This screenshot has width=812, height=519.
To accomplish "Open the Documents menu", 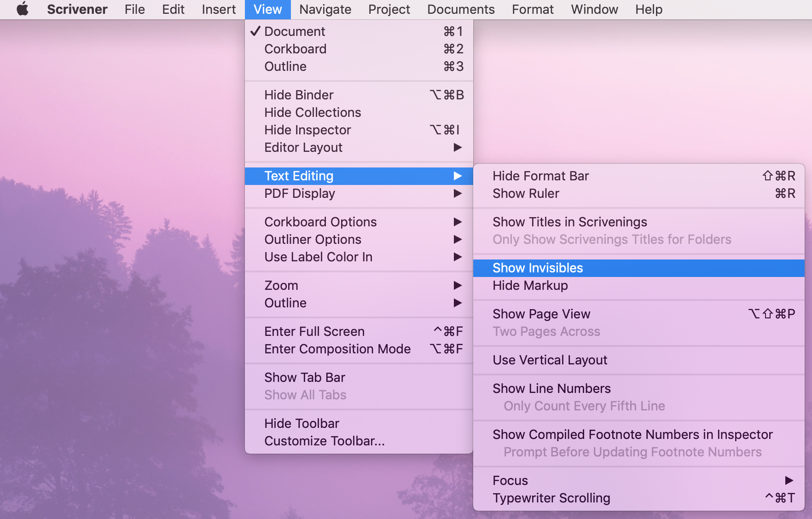I will point(461,9).
